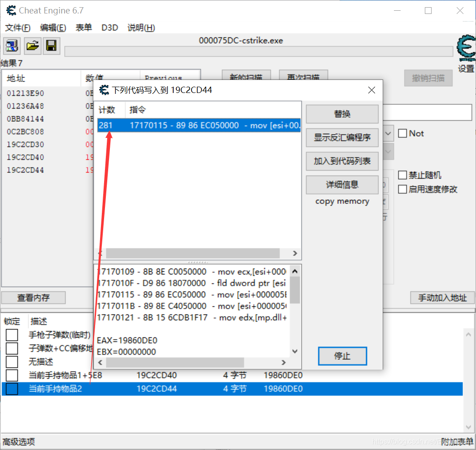Toggle lock checkbox for 无描述 row
This screenshot has height=450, width=476.
[12, 362]
